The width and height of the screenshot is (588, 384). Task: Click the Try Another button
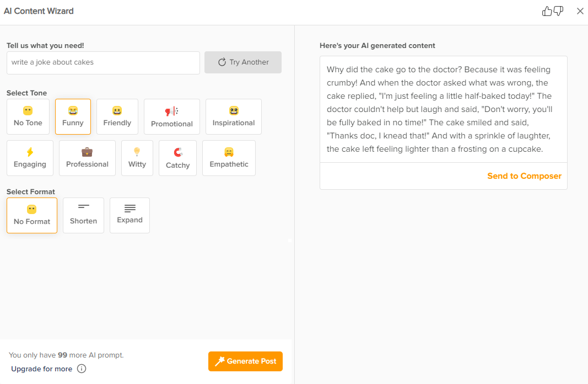(x=243, y=62)
